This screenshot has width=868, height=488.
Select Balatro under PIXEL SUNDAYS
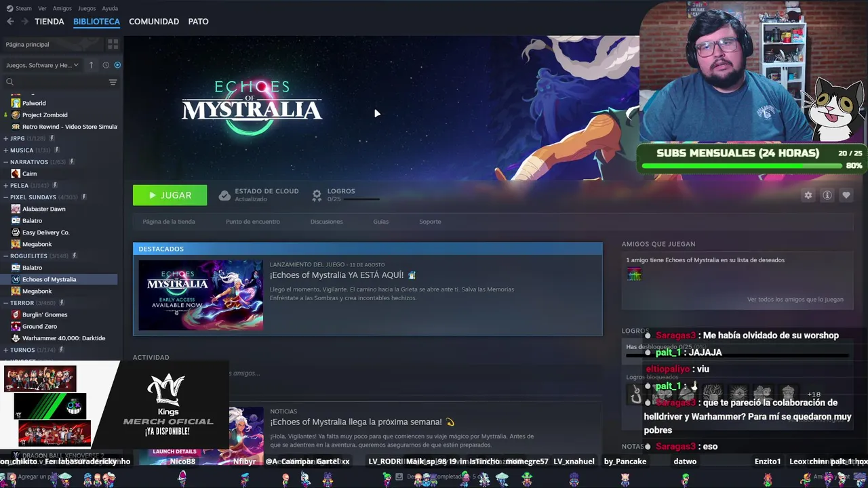(x=32, y=220)
